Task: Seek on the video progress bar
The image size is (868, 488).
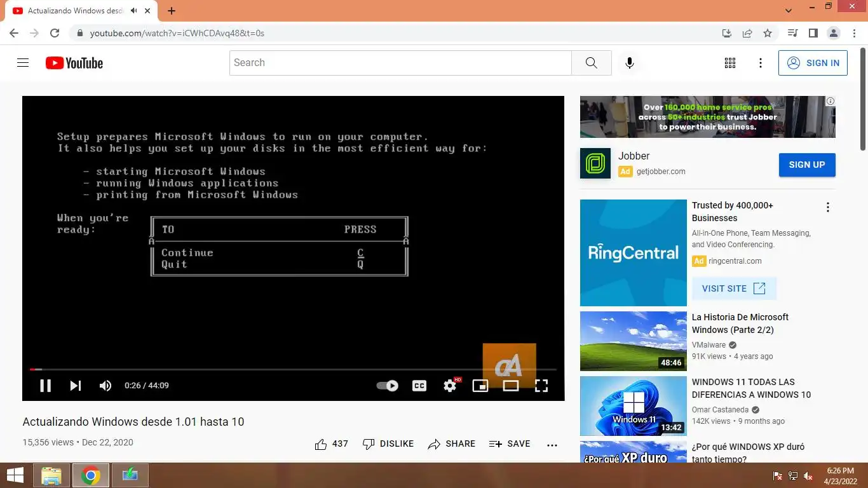Action: point(293,369)
